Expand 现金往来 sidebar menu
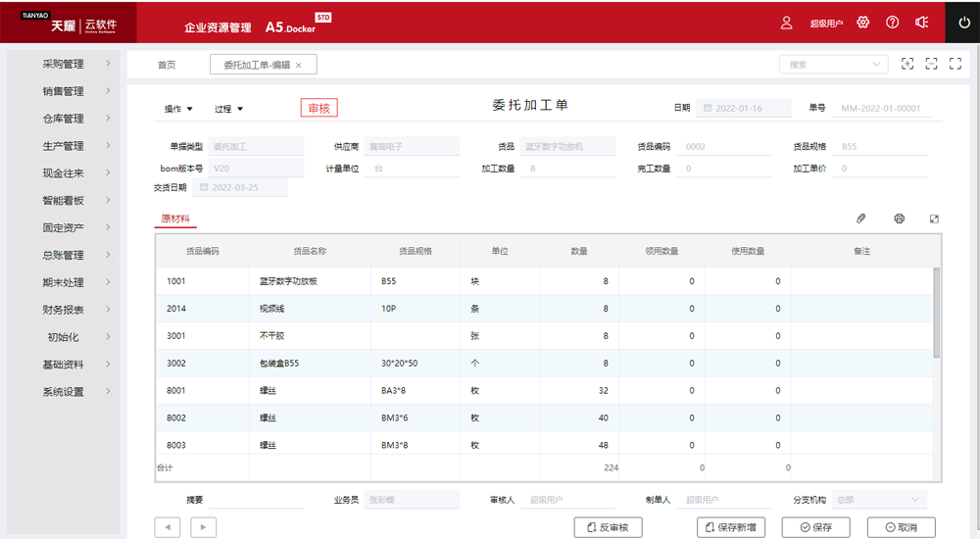The height and width of the screenshot is (539, 980). click(x=63, y=173)
